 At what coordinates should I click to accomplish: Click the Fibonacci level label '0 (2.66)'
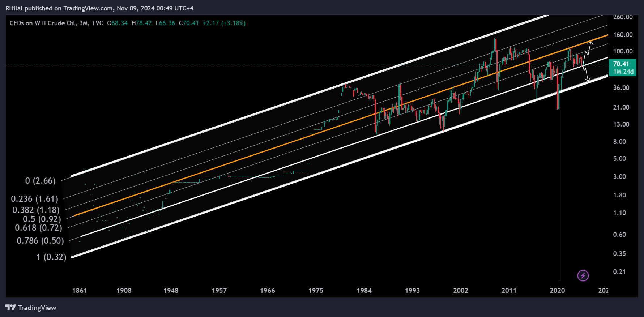coord(40,181)
